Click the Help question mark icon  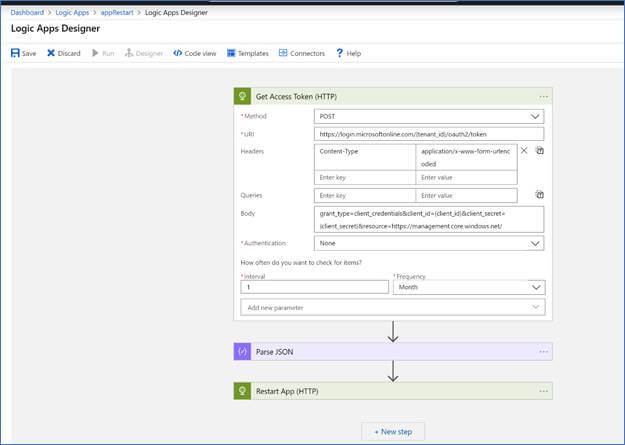click(x=339, y=53)
